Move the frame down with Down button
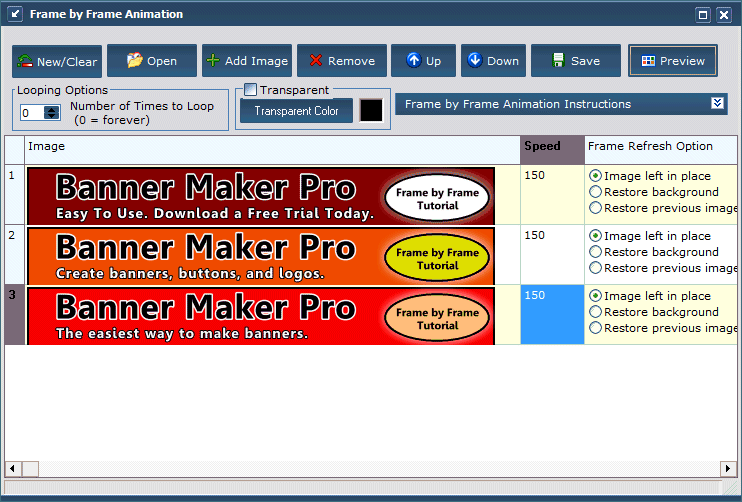This screenshot has height=502, width=742. [x=494, y=61]
